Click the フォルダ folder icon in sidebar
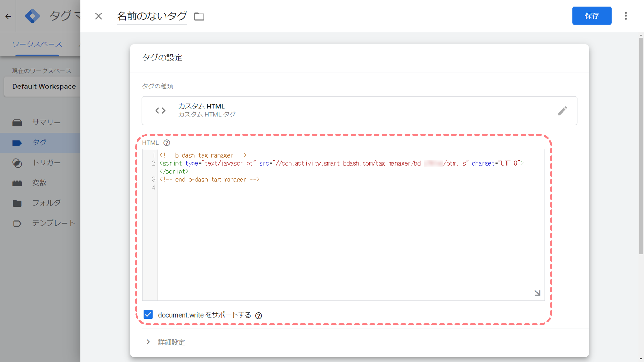This screenshot has width=644, height=362. tap(17, 203)
